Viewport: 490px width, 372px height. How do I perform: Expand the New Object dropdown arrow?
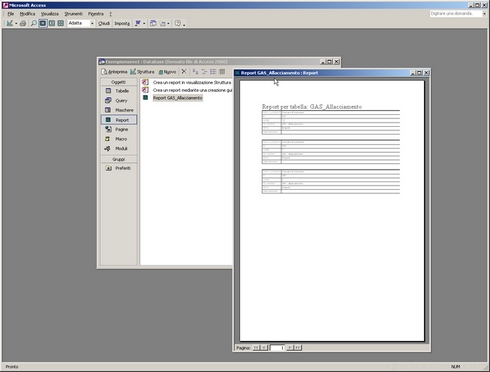(x=168, y=24)
